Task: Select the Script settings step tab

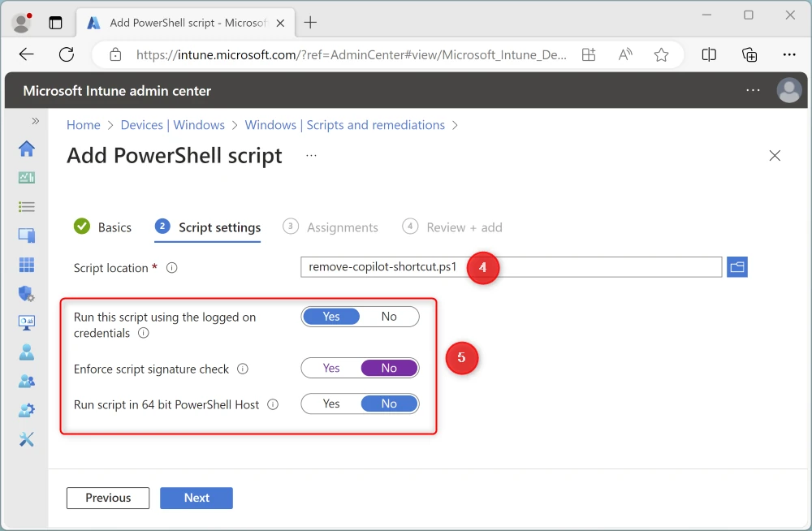Action: pyautogui.click(x=208, y=227)
